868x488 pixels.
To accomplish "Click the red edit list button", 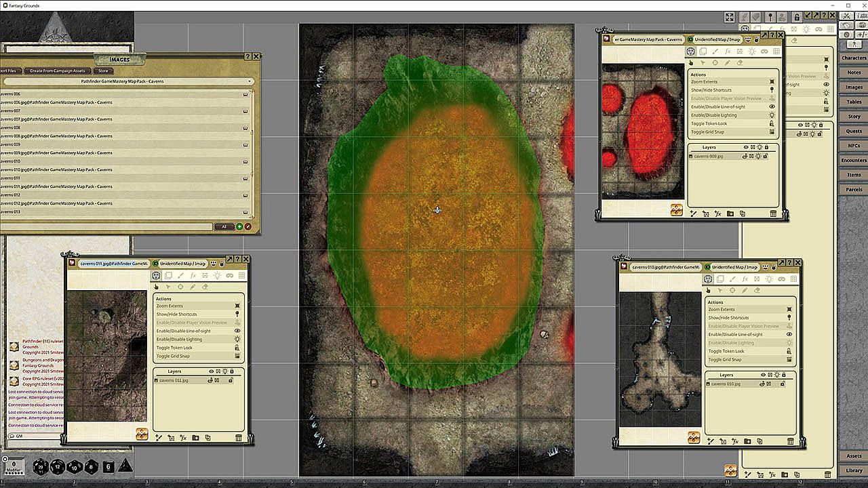I will 248,226.
